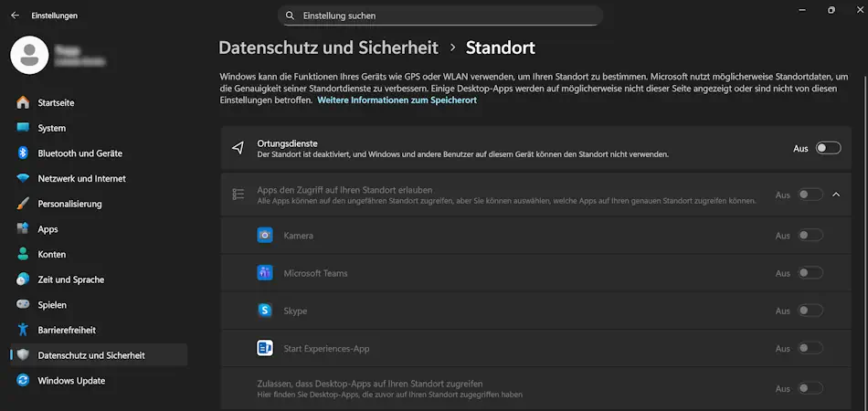This screenshot has height=411, width=868.
Task: Click the Zulassen, dass Desktop-Apps heading
Action: click(370, 384)
